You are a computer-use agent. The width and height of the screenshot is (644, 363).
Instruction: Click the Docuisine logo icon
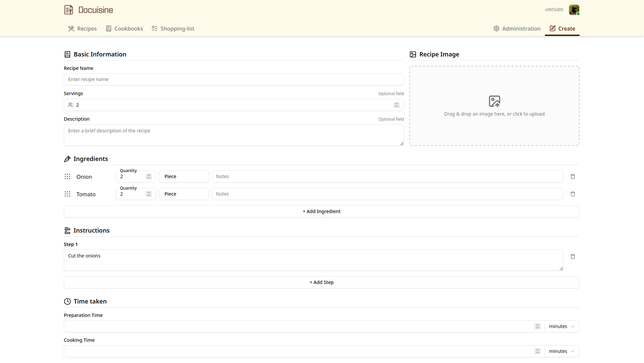68,10
